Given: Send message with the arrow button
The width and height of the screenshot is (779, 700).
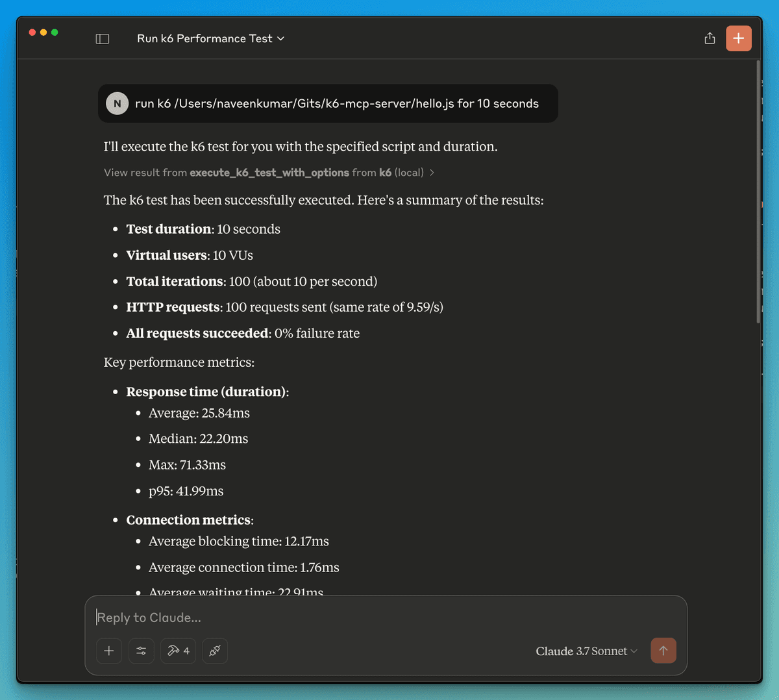Looking at the screenshot, I should tap(663, 650).
